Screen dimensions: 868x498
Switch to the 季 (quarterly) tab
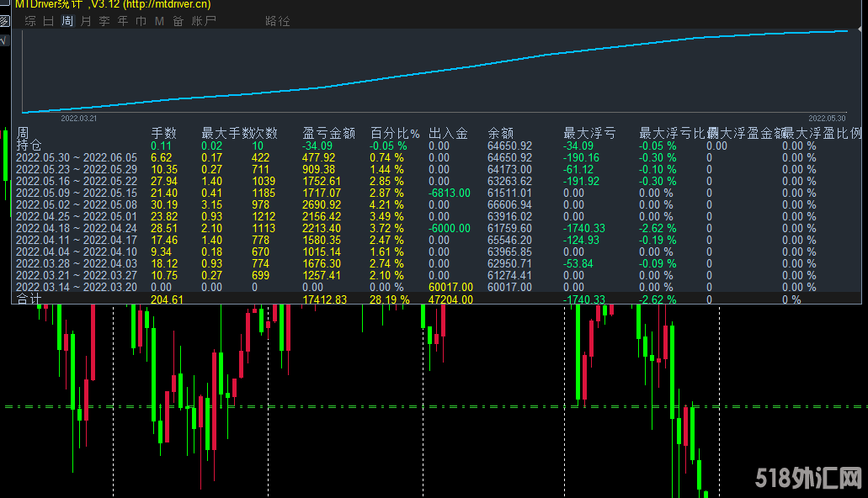tap(104, 21)
